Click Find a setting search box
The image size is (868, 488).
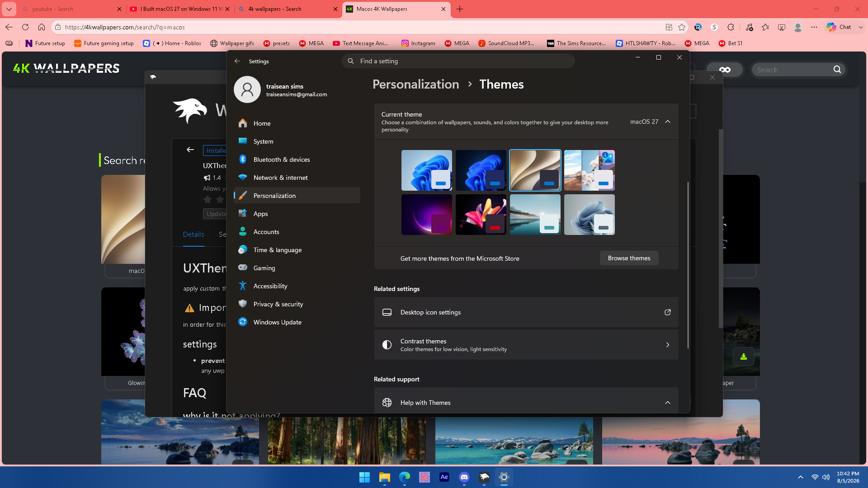458,61
